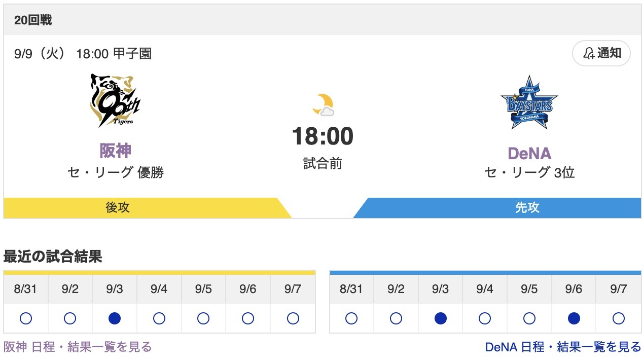642x364 pixels.
Task: Click DeNA's filled loss circle for 9/3
Action: pyautogui.click(x=440, y=318)
